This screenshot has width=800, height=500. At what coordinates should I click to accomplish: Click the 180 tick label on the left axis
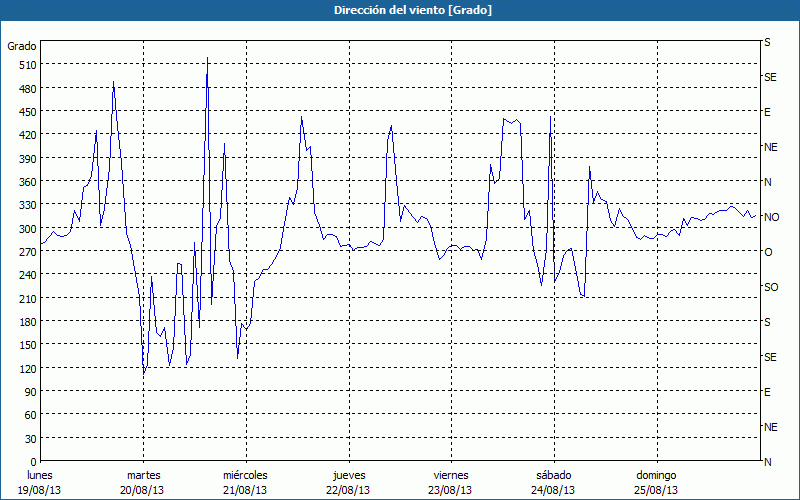(26, 322)
